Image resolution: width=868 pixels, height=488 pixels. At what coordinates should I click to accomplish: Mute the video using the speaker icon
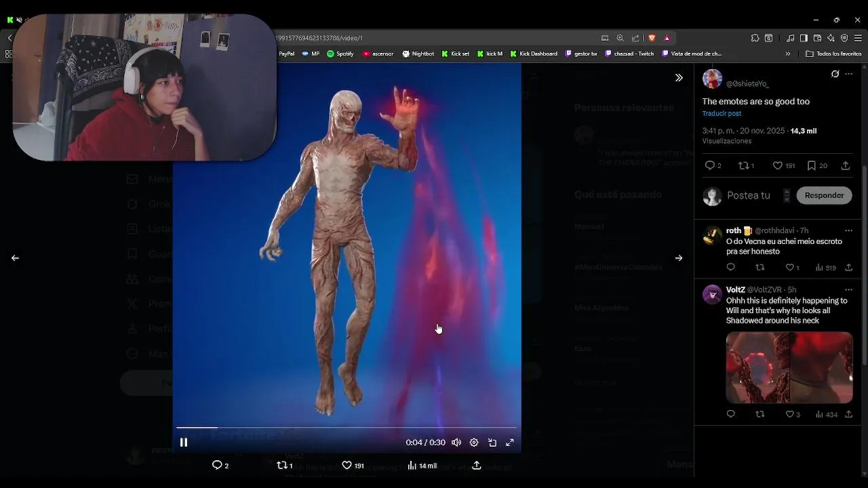[456, 443]
